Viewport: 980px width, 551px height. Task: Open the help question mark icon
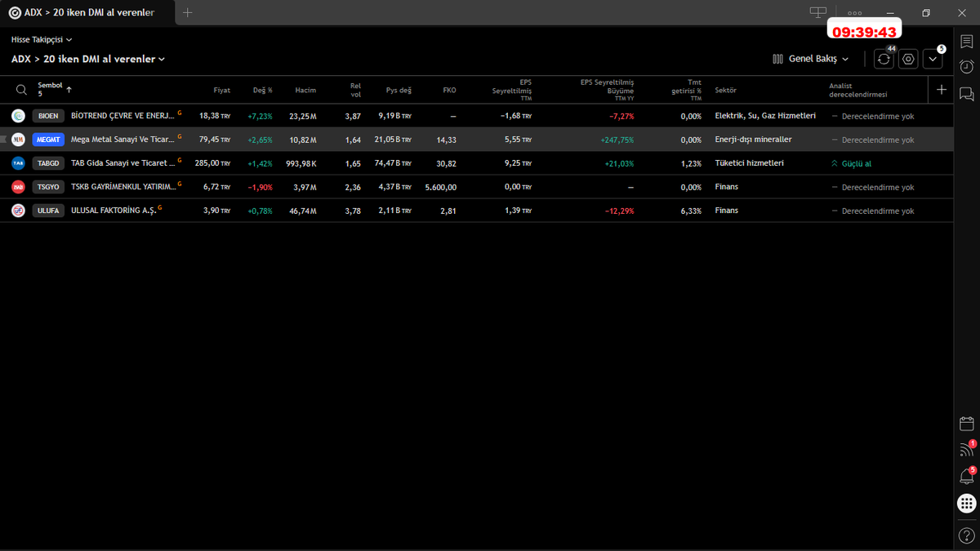click(x=966, y=535)
